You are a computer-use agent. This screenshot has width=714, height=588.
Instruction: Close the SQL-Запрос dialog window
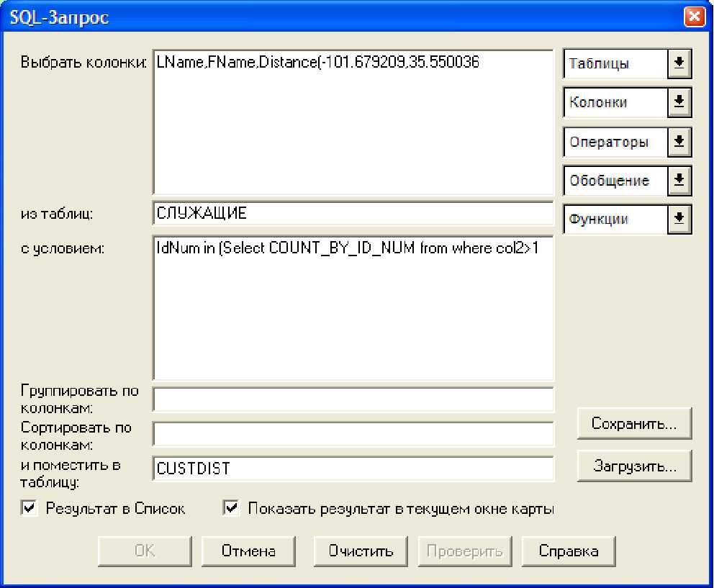click(x=694, y=17)
